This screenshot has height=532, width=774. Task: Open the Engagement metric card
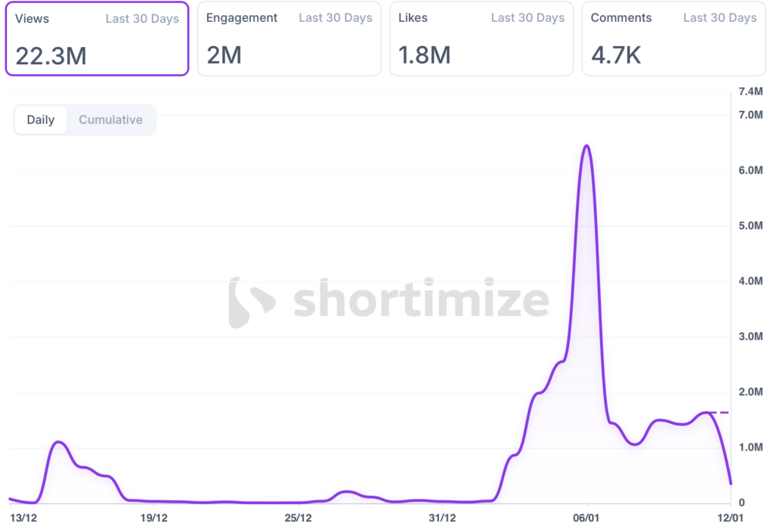tap(289, 39)
